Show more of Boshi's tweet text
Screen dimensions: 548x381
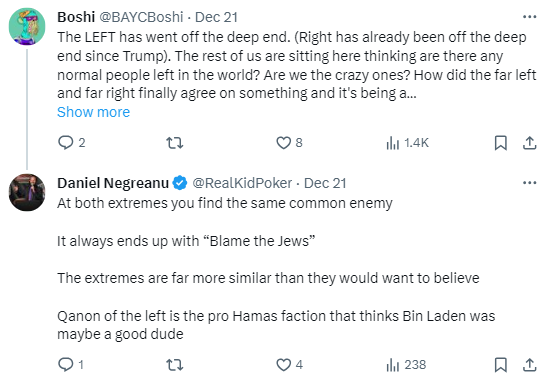pyautogui.click(x=93, y=112)
